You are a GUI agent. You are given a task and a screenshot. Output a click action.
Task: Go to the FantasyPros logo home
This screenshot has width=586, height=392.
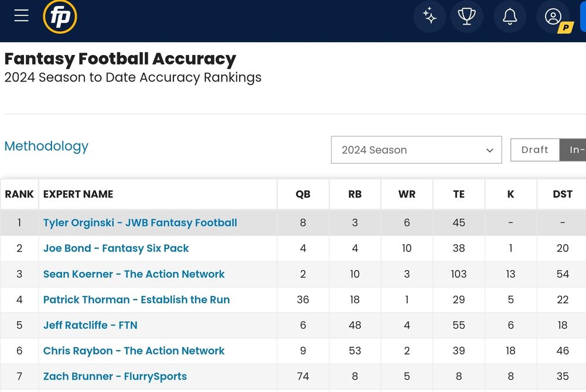pyautogui.click(x=60, y=17)
